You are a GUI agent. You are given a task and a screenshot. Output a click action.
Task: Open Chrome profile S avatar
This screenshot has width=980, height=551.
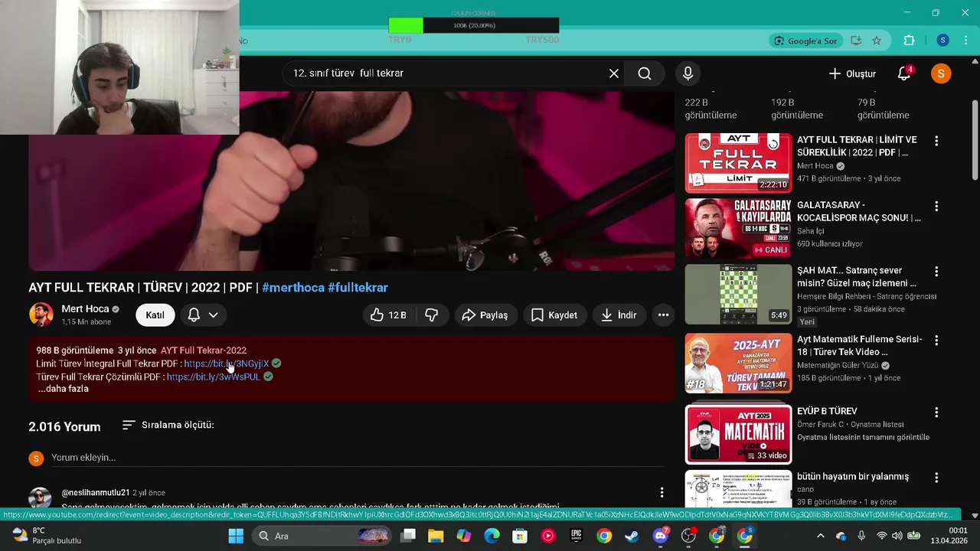tap(942, 41)
